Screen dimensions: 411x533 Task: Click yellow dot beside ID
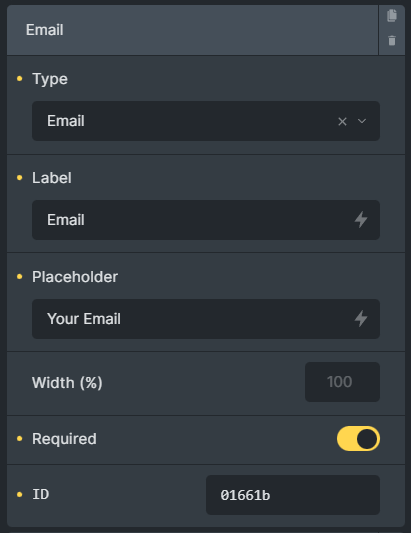click(19, 494)
